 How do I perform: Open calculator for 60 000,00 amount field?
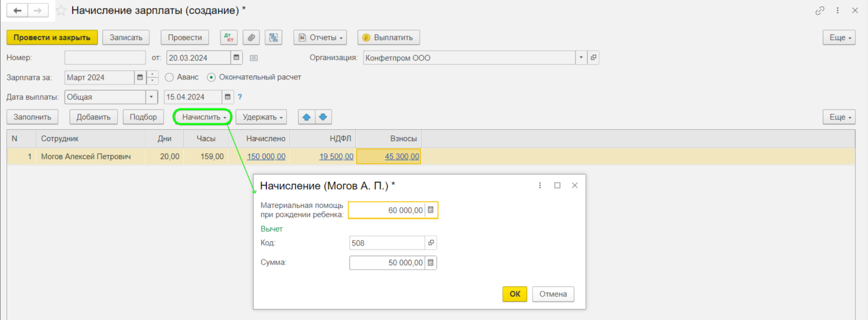[431, 210]
